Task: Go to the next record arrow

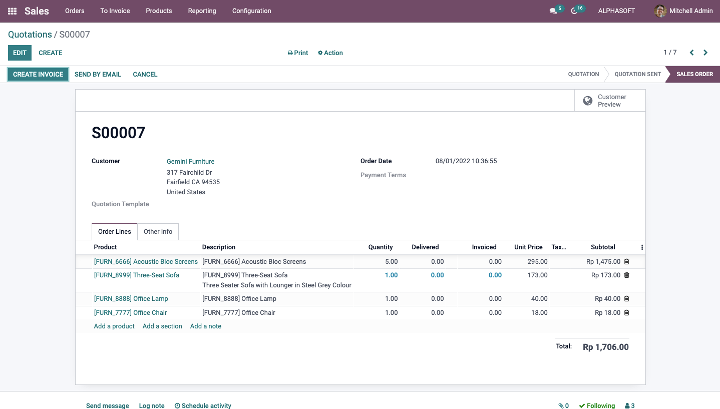Action: 706,52
